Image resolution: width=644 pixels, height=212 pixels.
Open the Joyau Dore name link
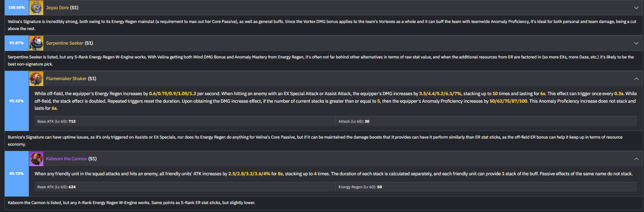(57, 8)
